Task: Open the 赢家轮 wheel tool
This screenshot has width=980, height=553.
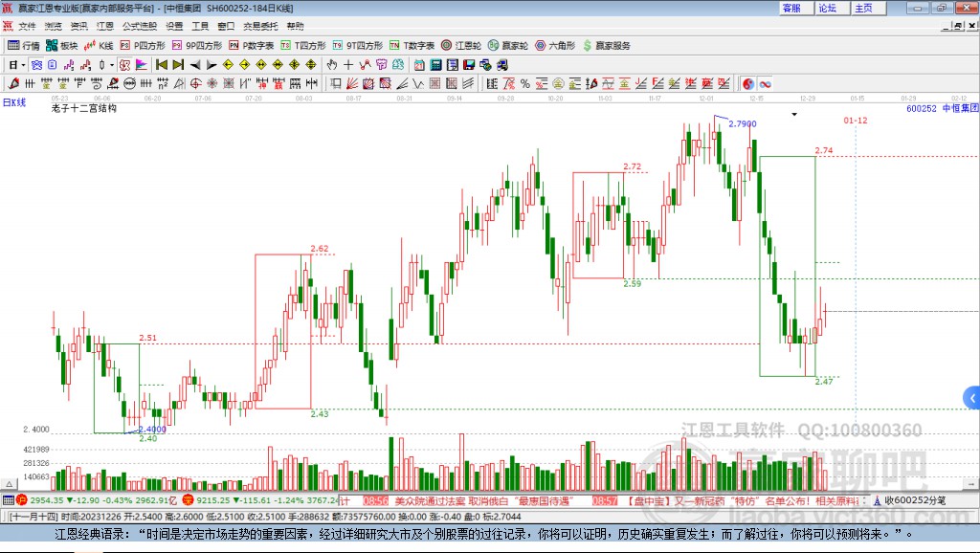Action: pyautogui.click(x=508, y=46)
